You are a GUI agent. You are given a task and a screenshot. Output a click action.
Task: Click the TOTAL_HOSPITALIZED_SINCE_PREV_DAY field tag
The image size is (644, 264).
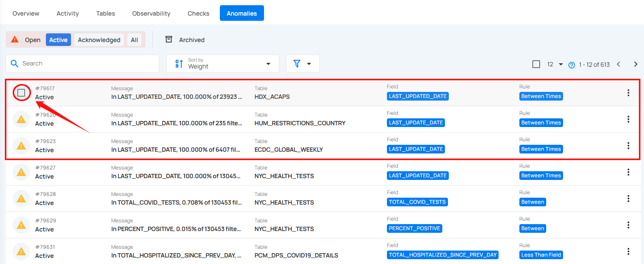point(443,255)
